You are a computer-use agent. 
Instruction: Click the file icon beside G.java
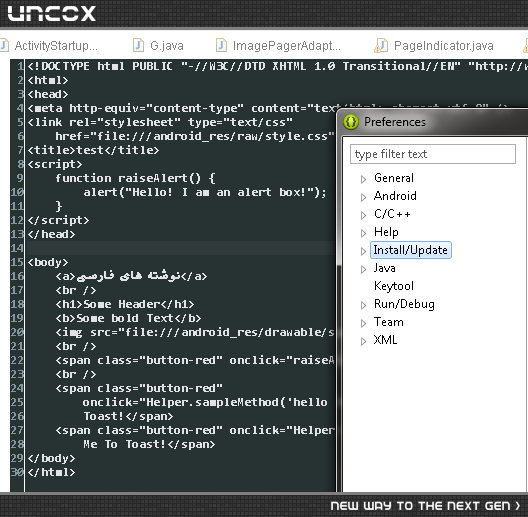click(x=138, y=45)
